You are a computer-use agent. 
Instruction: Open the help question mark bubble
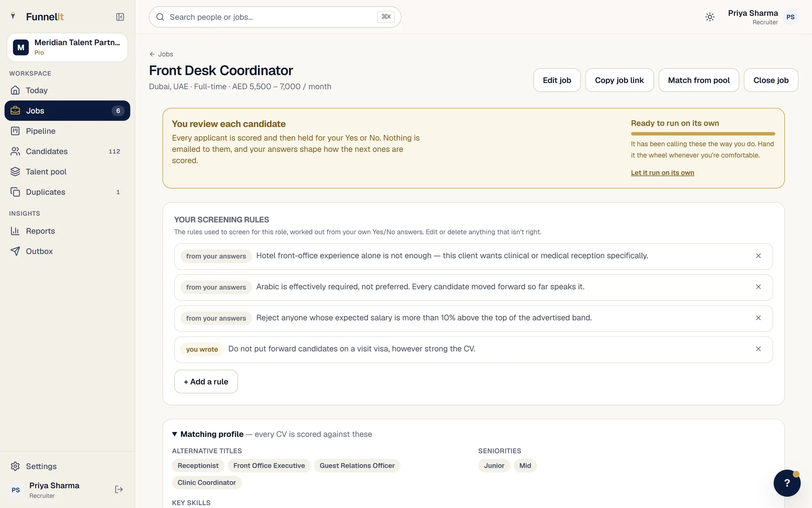coord(787,483)
